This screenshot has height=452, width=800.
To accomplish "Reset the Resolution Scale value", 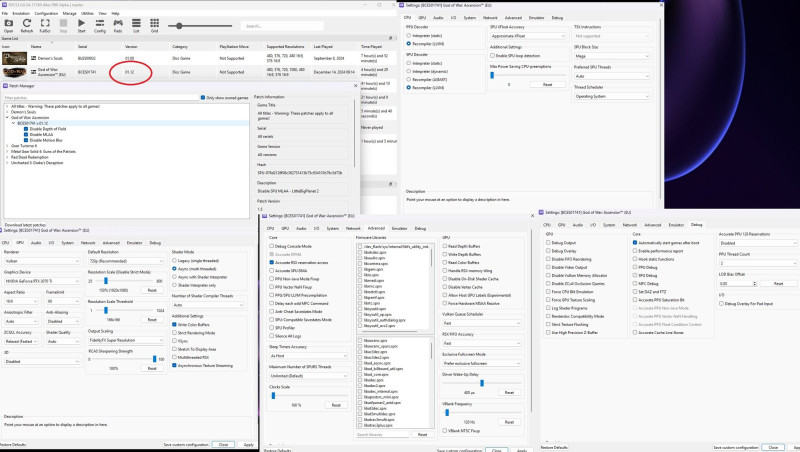I will pyautogui.click(x=152, y=290).
